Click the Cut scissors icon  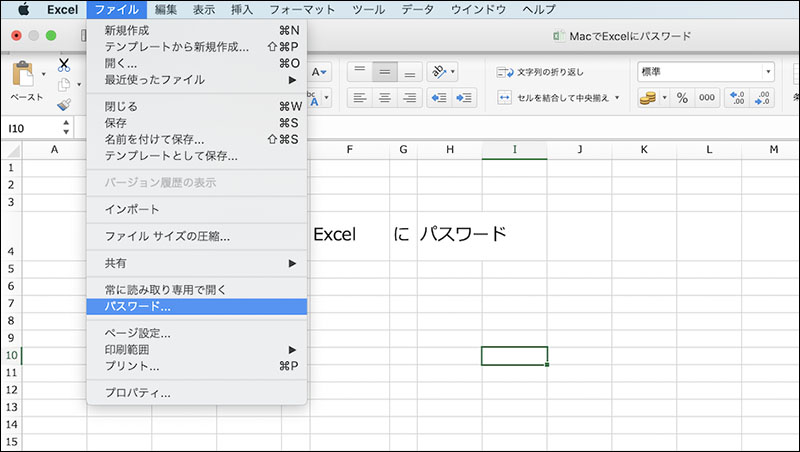64,65
